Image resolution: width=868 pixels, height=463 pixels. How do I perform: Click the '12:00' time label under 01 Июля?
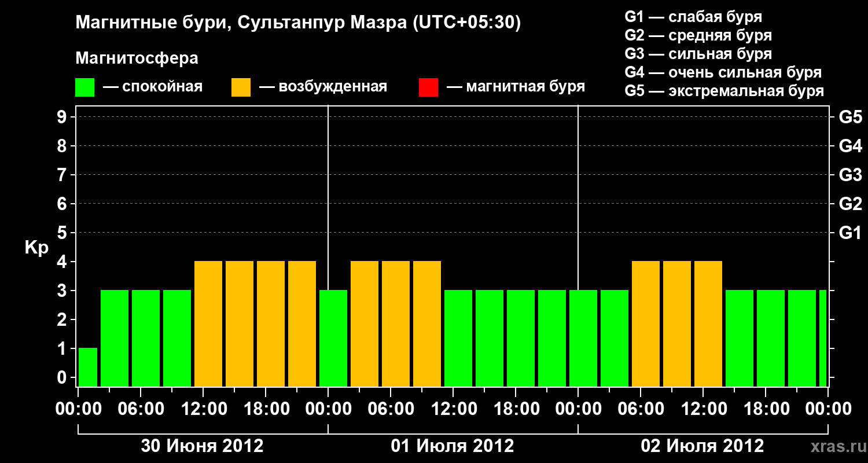[x=453, y=409]
